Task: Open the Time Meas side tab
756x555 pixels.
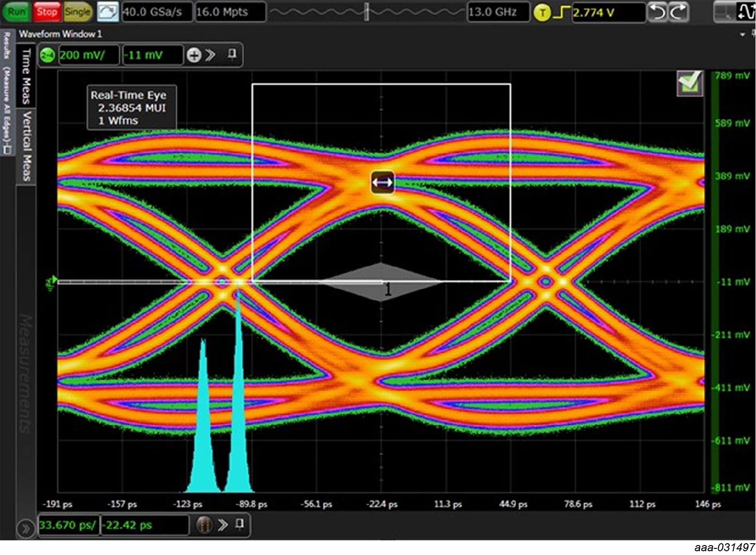Action: [x=26, y=77]
